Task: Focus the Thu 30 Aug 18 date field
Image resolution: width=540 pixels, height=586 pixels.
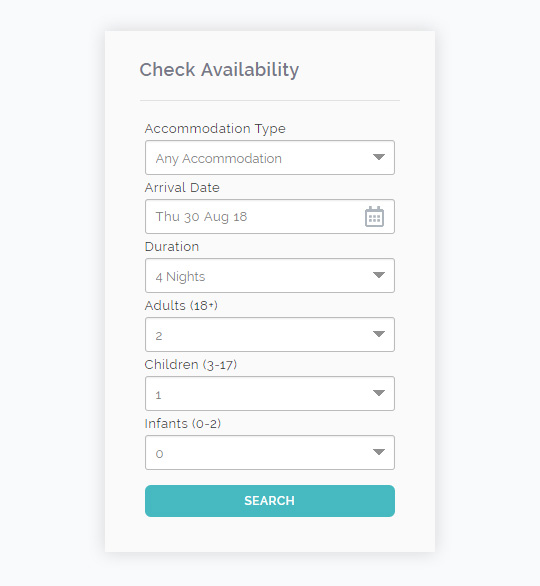Action: click(x=270, y=216)
